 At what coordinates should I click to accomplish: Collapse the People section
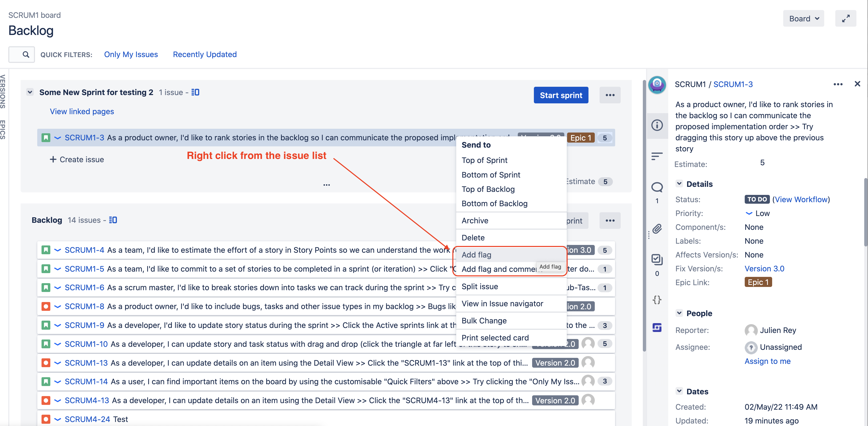(679, 313)
